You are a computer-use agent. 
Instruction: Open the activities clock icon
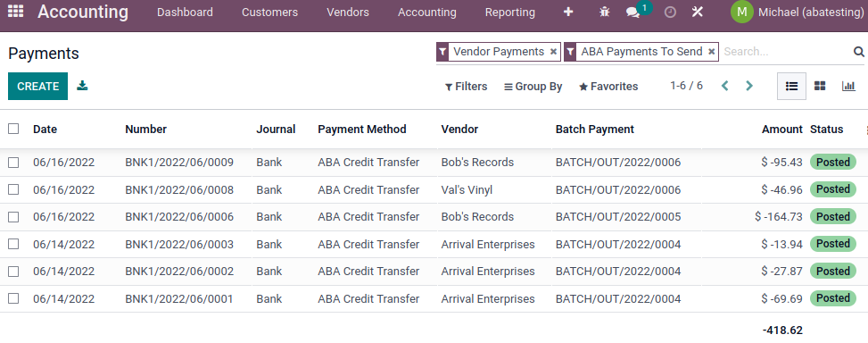(x=670, y=12)
